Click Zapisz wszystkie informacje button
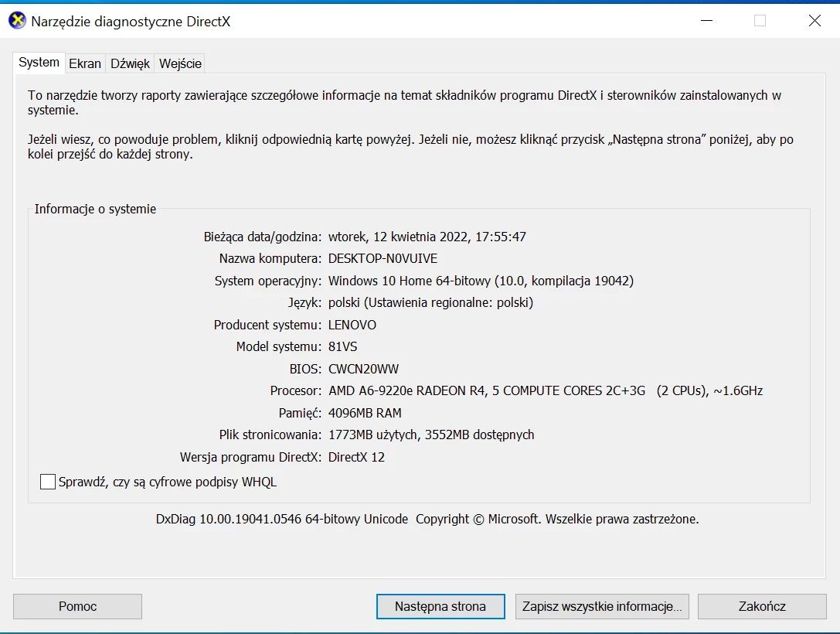The height and width of the screenshot is (634, 840). [602, 606]
